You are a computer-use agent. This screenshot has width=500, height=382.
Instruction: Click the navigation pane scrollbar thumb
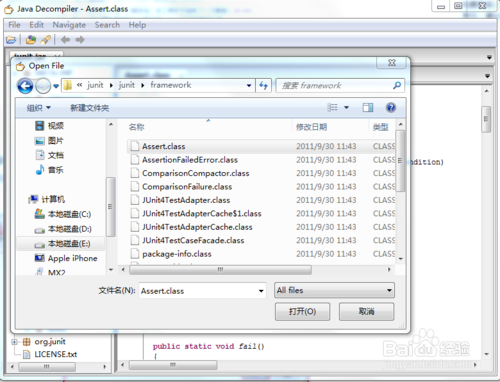pos(111,207)
